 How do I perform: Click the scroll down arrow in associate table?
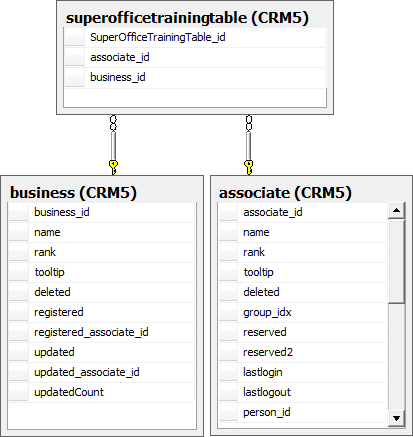pyautogui.click(x=396, y=418)
